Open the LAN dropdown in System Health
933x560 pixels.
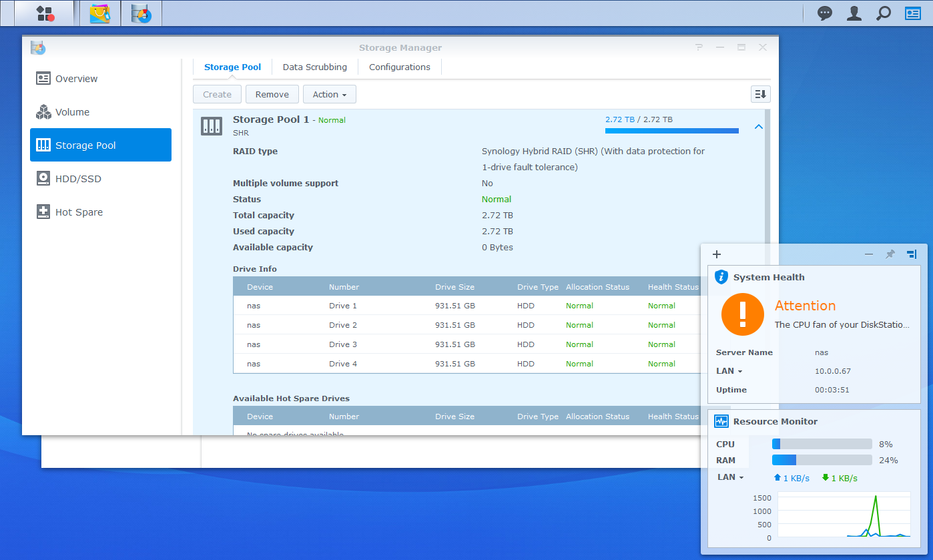[729, 370]
